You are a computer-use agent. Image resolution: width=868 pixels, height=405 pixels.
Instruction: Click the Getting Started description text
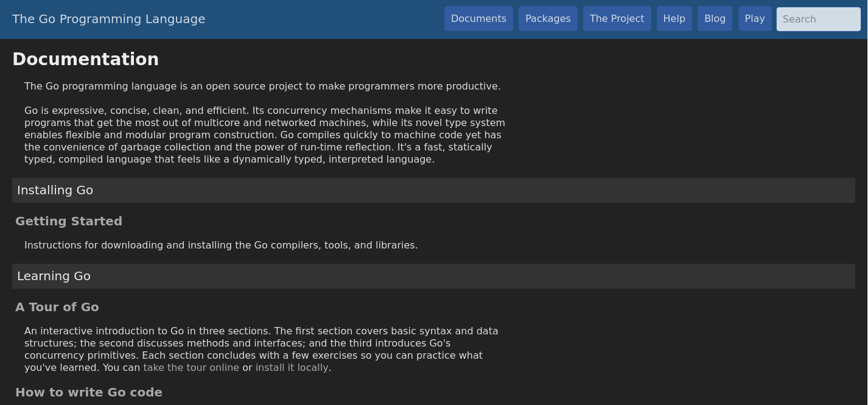(221, 245)
